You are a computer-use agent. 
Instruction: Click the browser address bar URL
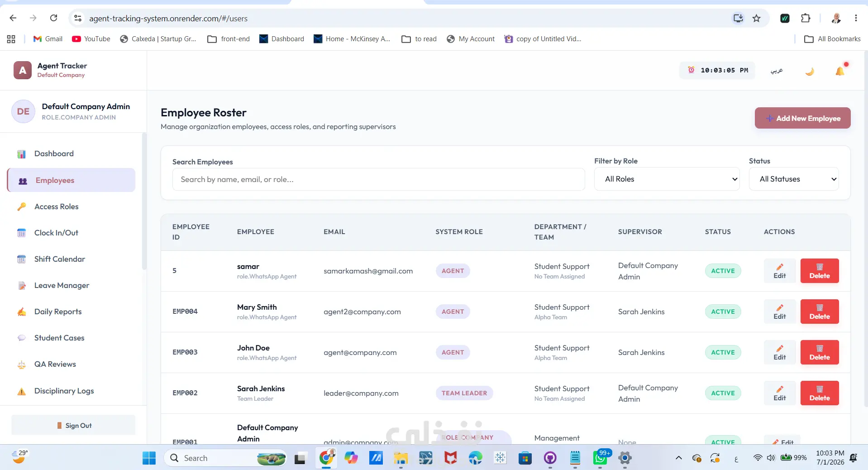(x=168, y=19)
